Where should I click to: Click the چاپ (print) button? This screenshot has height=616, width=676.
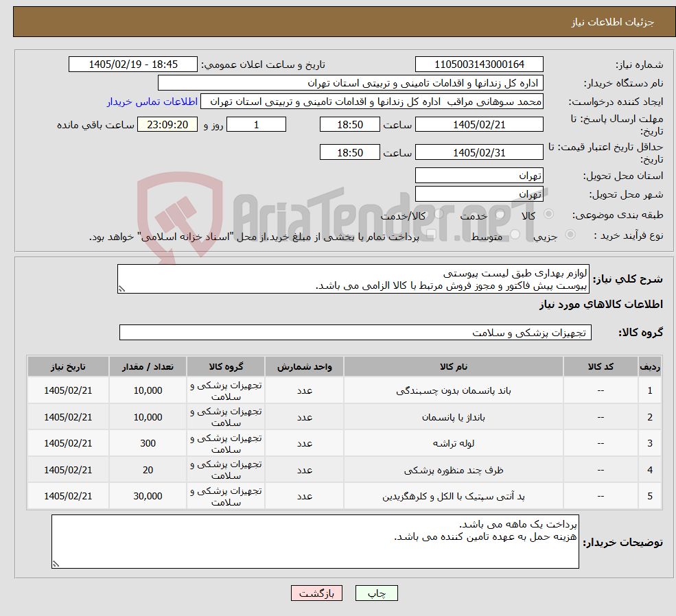376,593
